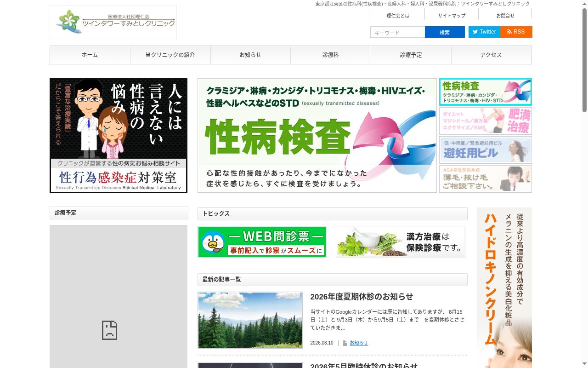
Task: Click the 検索 search button
Action: tap(445, 32)
